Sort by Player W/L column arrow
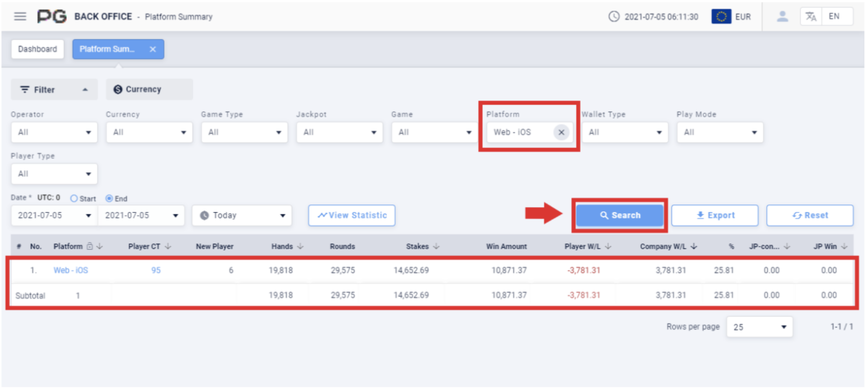Viewport: 868px width, 390px height. point(608,246)
